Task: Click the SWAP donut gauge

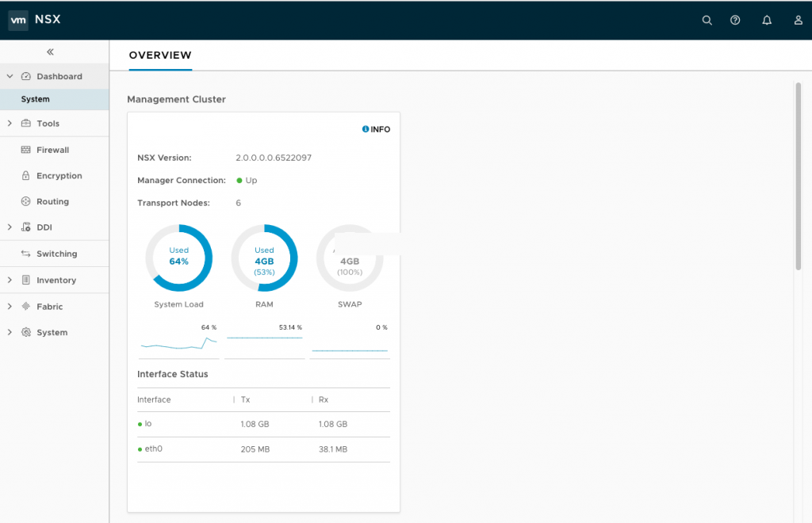Action: click(x=350, y=258)
